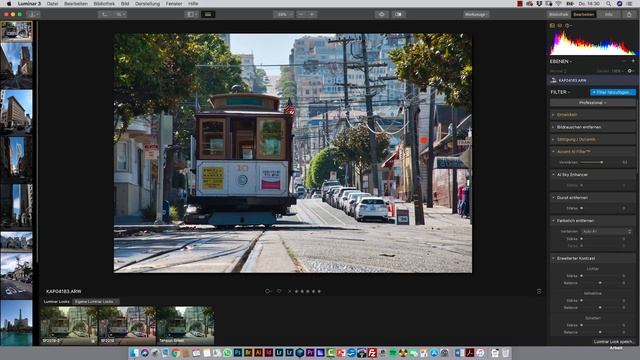Toggle the favorite heart icon below image
The image size is (640, 360).
[x=279, y=291]
